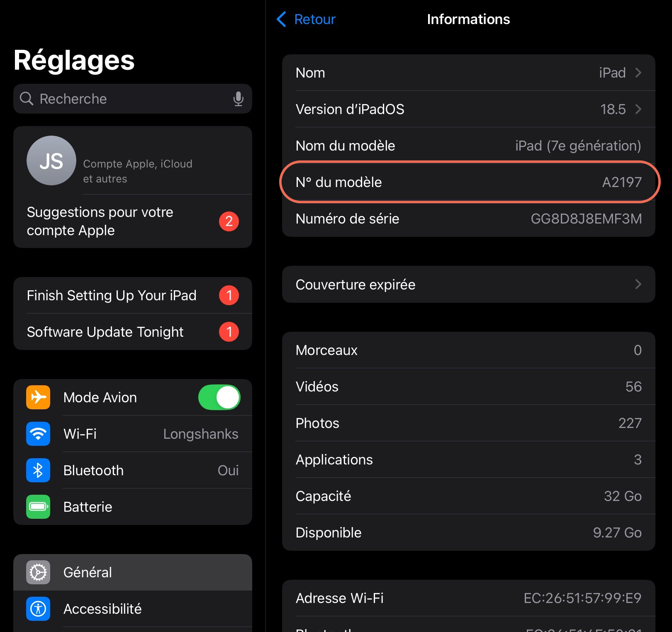Open the Nom row chevron
The width and height of the screenshot is (672, 632).
tap(638, 73)
